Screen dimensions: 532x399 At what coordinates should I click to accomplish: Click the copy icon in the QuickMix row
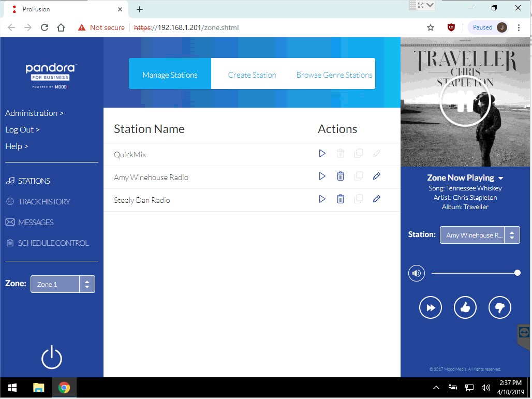(x=358, y=153)
